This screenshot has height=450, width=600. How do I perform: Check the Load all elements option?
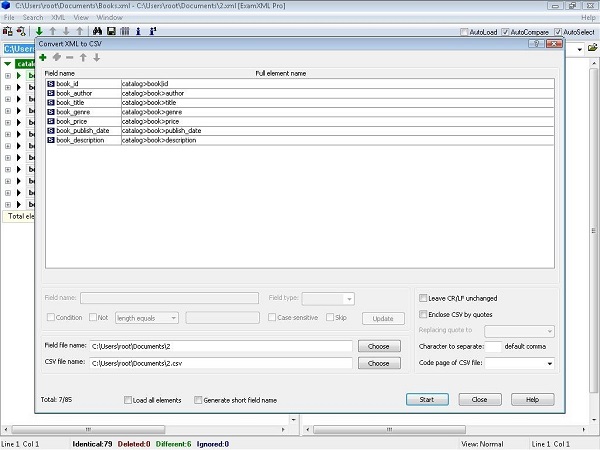coord(128,400)
